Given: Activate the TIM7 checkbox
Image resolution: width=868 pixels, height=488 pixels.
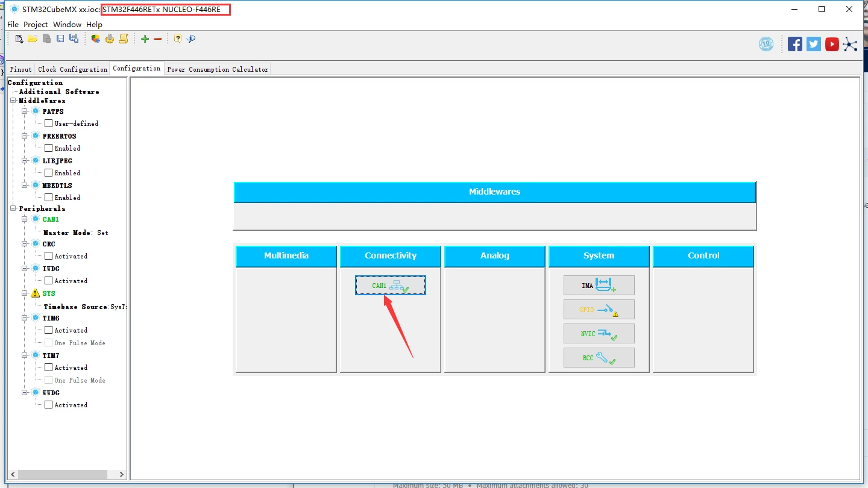Looking at the screenshot, I should tap(49, 368).
